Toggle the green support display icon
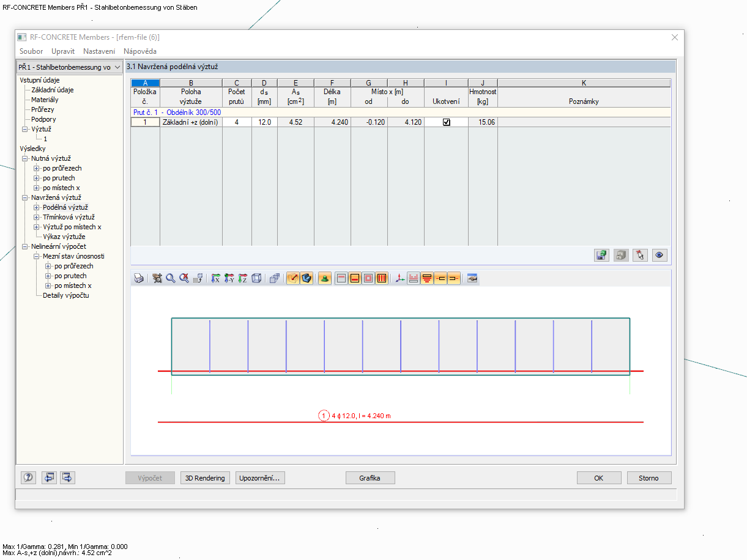The height and width of the screenshot is (560, 747). coord(325,278)
